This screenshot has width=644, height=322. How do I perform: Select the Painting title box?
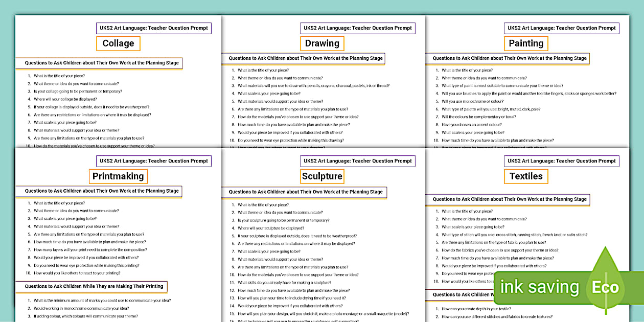(526, 43)
